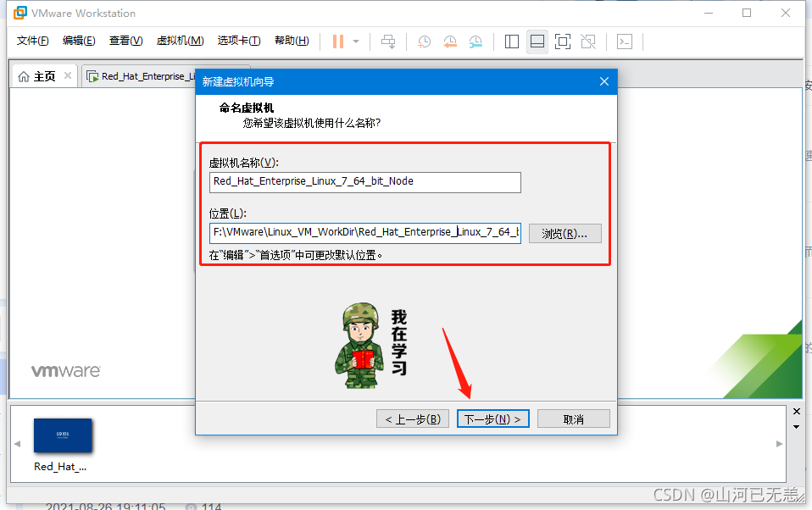Viewport: 812px width, 510px height.
Task: Click the 上一步(B) button
Action: (x=413, y=419)
